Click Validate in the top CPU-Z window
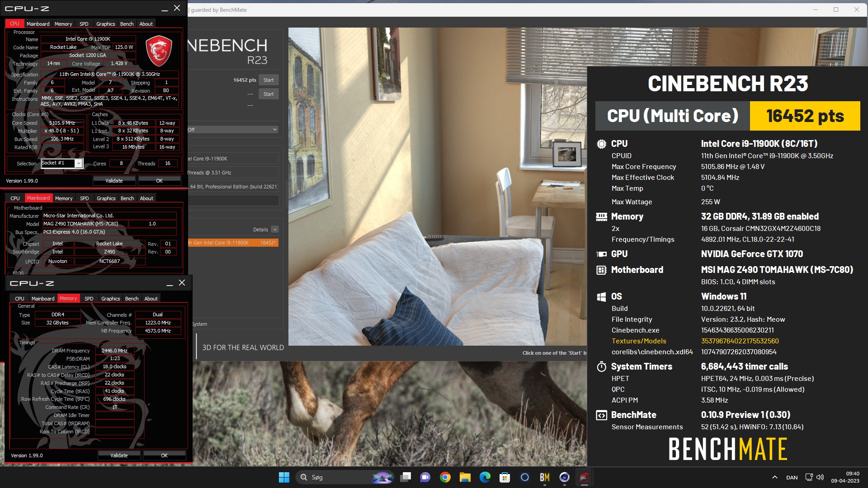The image size is (868, 488). 114,181
